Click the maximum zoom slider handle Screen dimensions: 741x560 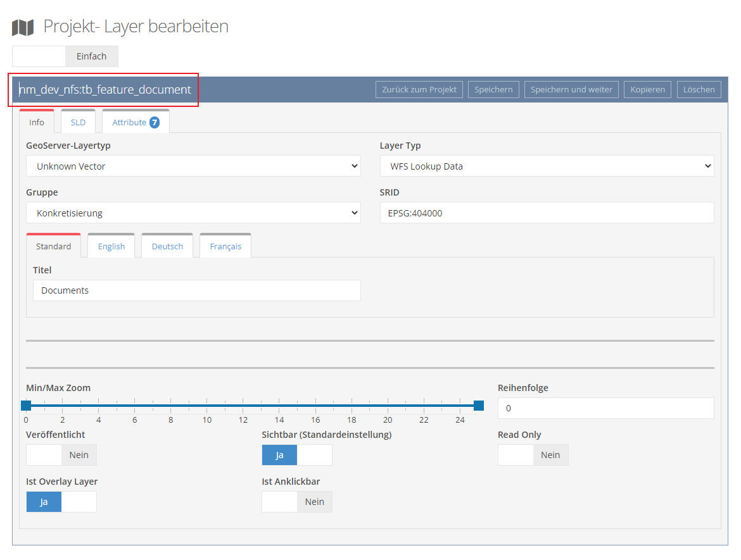pyautogui.click(x=479, y=405)
